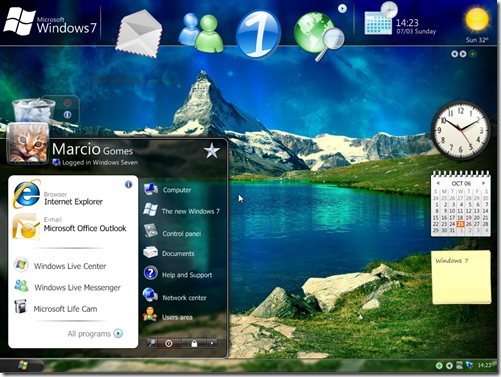Click the Help and Support question mark icon
This screenshot has height=377, width=501.
[150, 273]
